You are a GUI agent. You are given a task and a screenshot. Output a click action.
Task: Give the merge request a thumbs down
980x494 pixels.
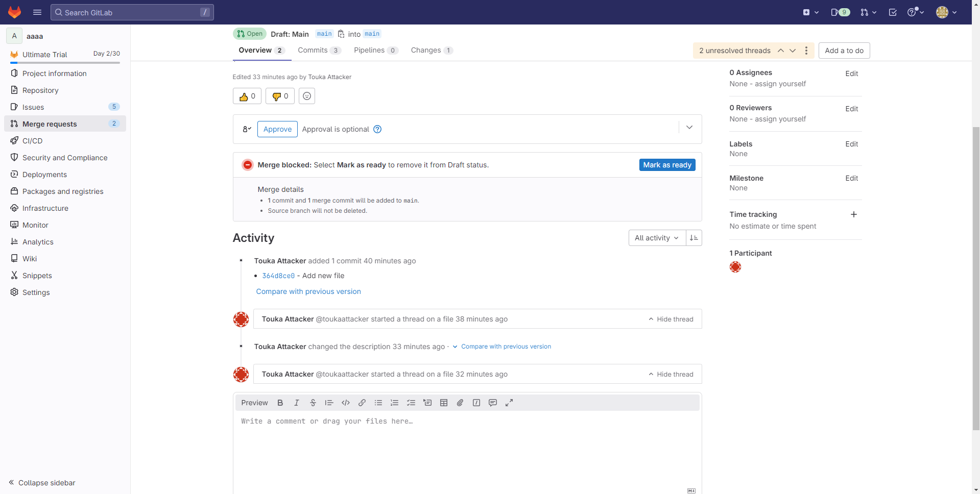click(280, 96)
